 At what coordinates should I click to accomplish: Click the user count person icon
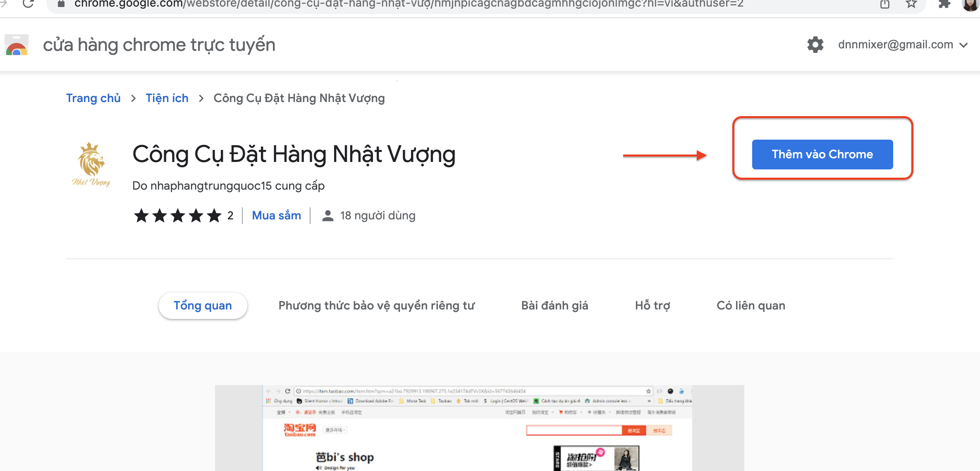327,216
